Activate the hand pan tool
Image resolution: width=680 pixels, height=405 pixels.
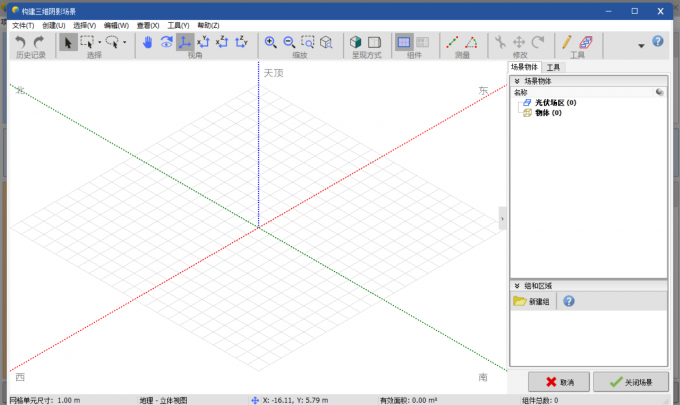147,42
